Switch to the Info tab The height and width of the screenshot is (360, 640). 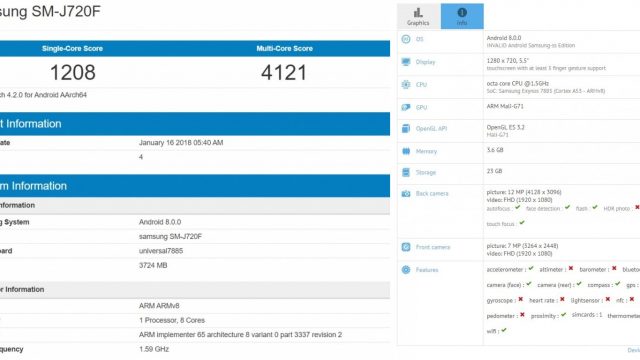point(462,16)
